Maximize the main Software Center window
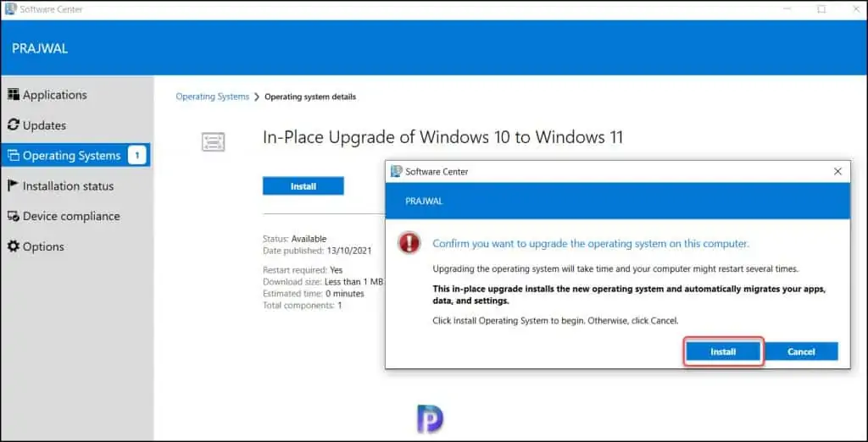 pyautogui.click(x=821, y=8)
